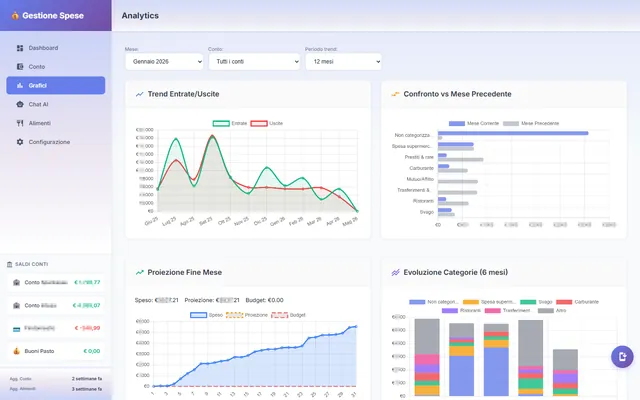640x400 pixels.
Task: Click the Alimenti fork and knife icon
Action: click(20, 123)
